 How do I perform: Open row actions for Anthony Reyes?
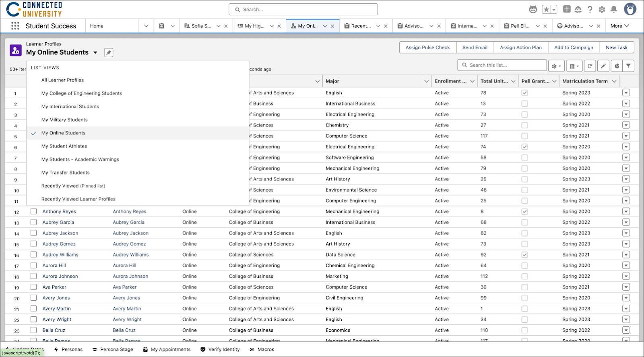(626, 211)
